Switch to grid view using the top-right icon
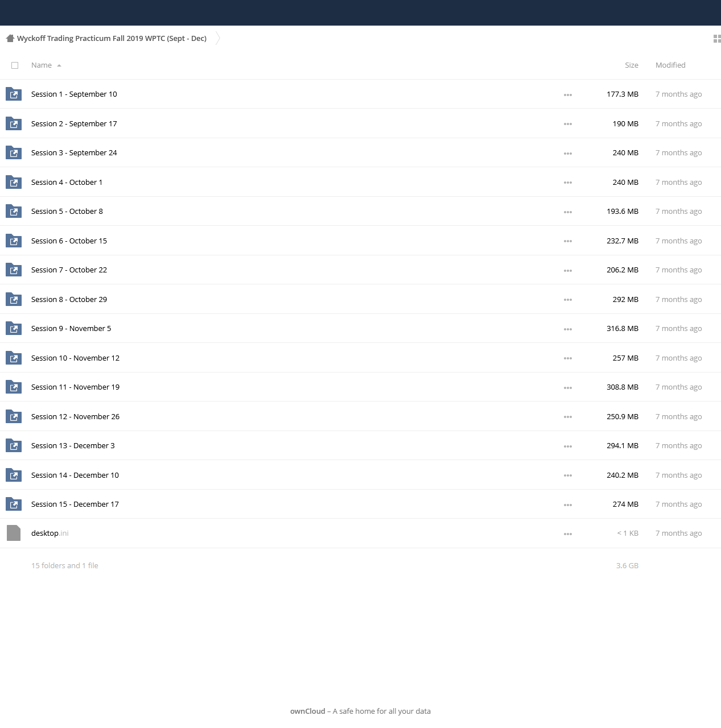The width and height of the screenshot is (721, 728). pyautogui.click(x=717, y=39)
